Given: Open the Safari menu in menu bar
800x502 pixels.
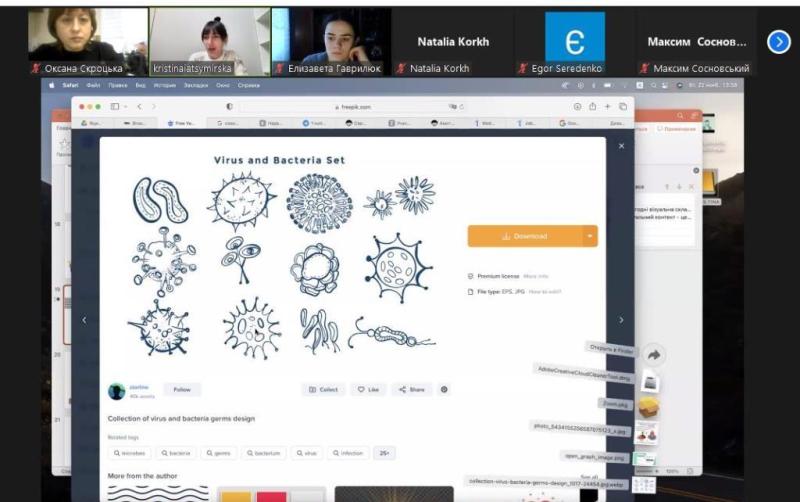Looking at the screenshot, I should pyautogui.click(x=70, y=85).
